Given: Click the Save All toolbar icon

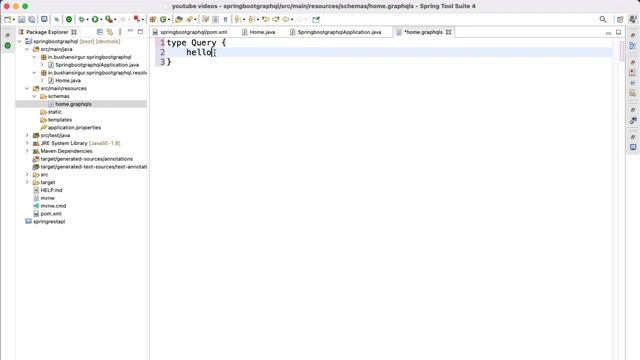Looking at the screenshot, I should point(31,19).
